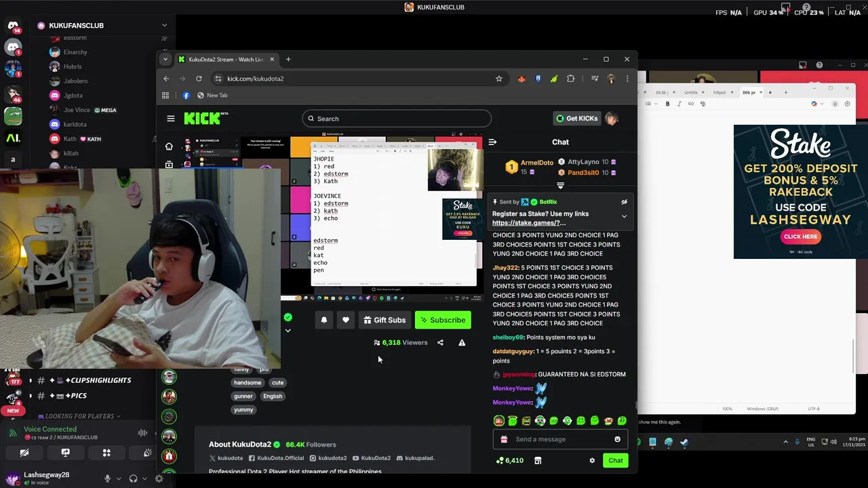Image resolution: width=868 pixels, height=488 pixels.
Task: Select Joe Vince member in Discord list
Action: (x=83, y=110)
